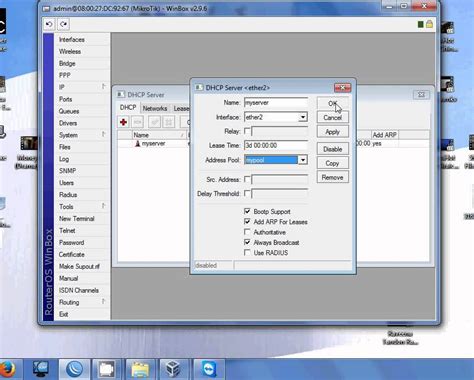The height and width of the screenshot is (380, 474).
Task: Uncheck Bootp Support
Action: click(x=247, y=211)
